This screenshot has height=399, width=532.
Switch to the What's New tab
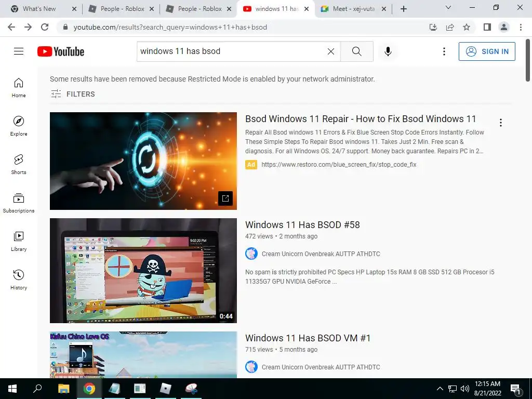click(39, 9)
